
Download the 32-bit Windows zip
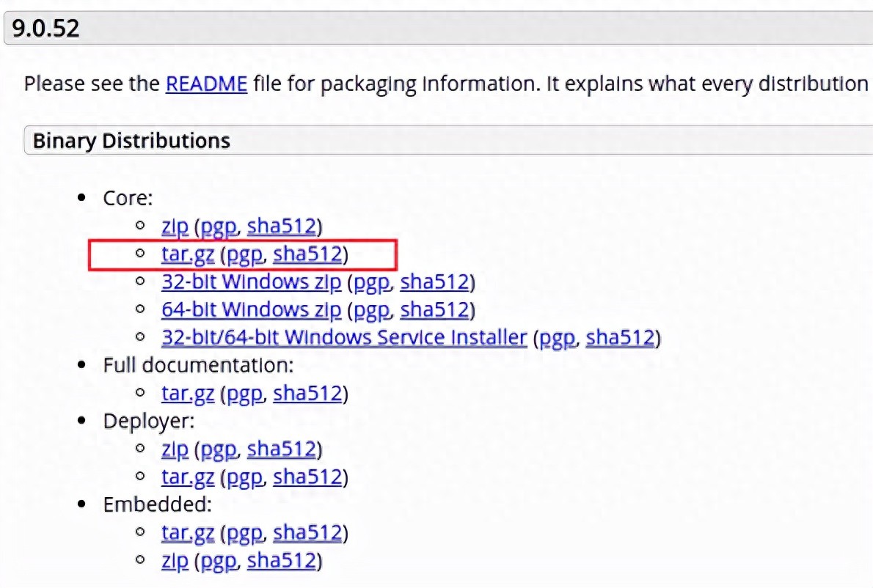251,282
